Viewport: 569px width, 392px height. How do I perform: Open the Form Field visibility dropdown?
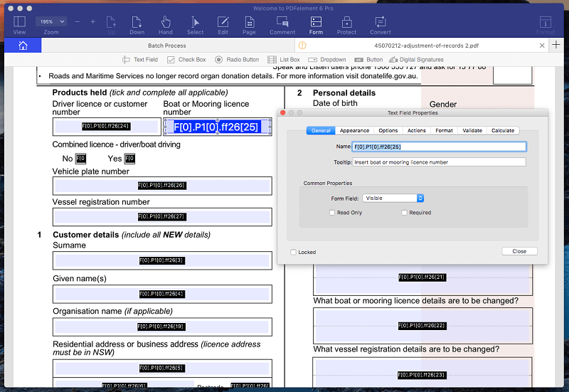(x=393, y=198)
